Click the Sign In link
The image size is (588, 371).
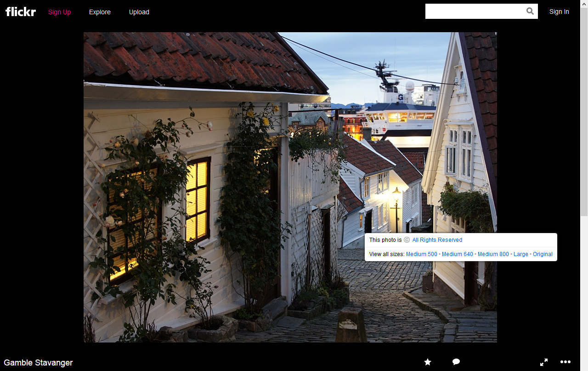(559, 11)
